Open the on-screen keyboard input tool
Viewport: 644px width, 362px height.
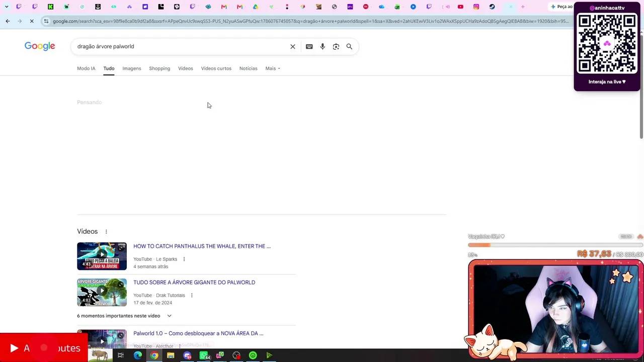point(309,46)
